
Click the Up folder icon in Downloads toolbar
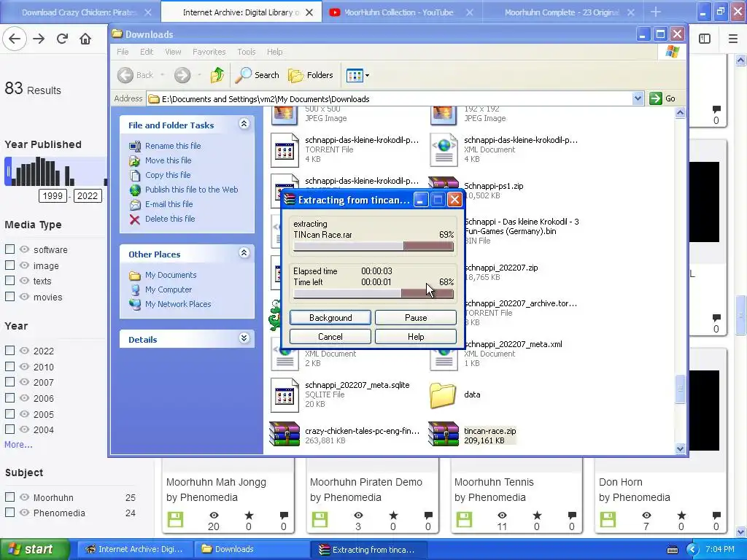(217, 75)
